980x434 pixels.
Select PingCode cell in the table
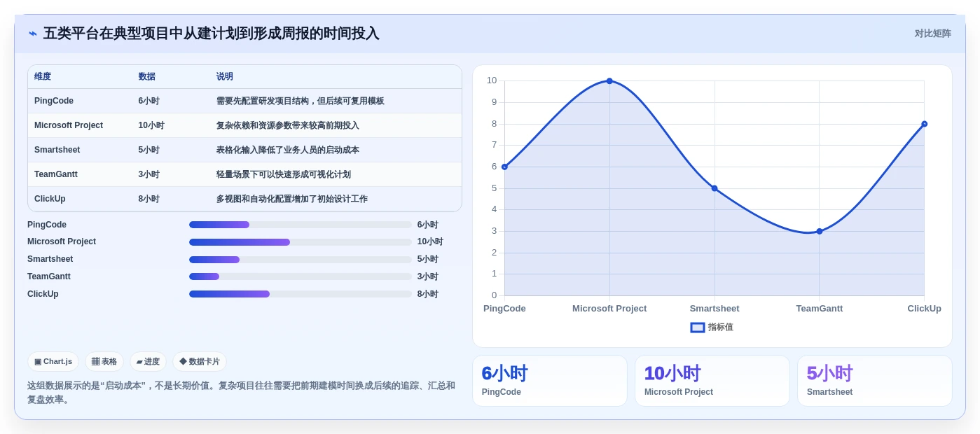pyautogui.click(x=54, y=101)
